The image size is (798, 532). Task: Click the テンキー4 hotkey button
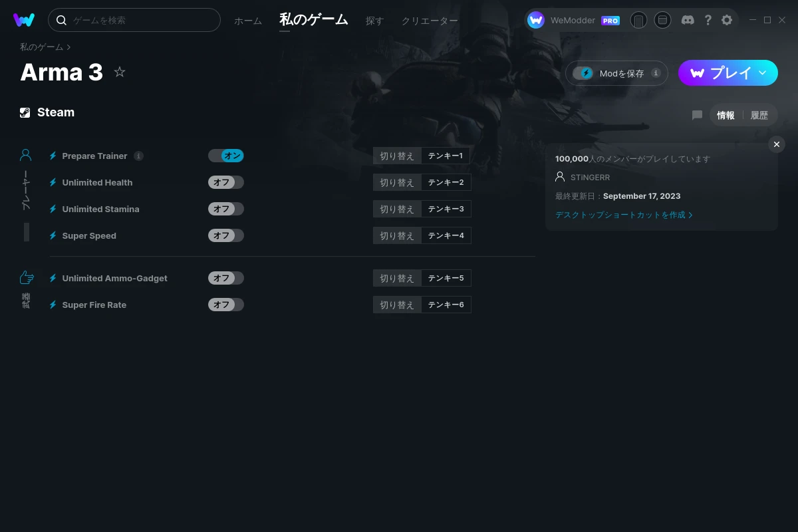pyautogui.click(x=446, y=235)
